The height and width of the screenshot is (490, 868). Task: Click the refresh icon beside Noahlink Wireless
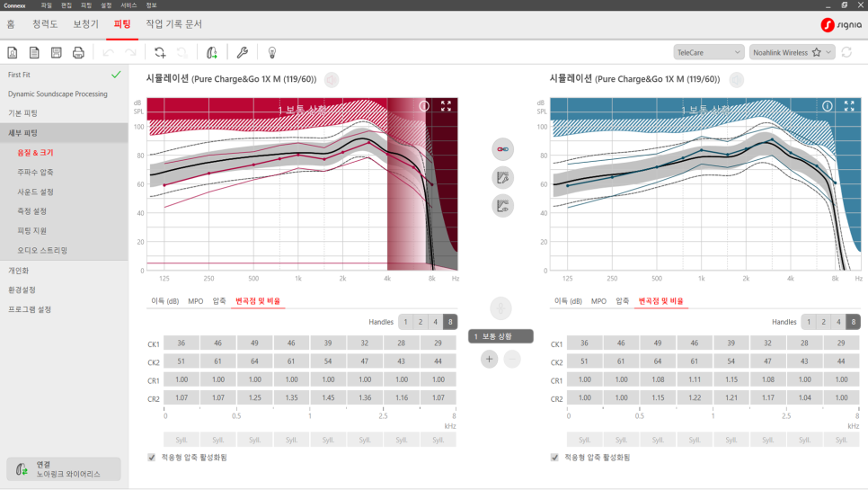pyautogui.click(x=846, y=53)
